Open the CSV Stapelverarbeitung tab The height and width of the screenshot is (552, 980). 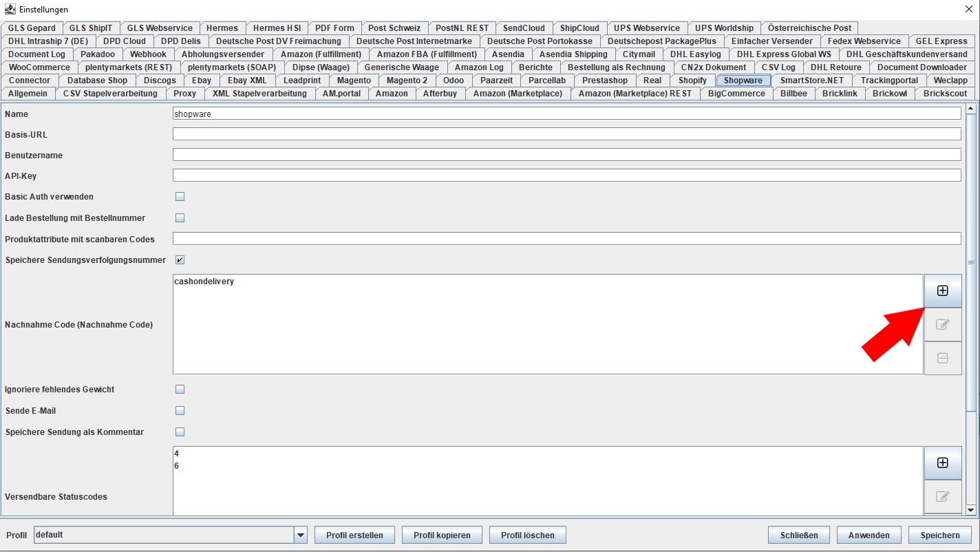coord(111,94)
